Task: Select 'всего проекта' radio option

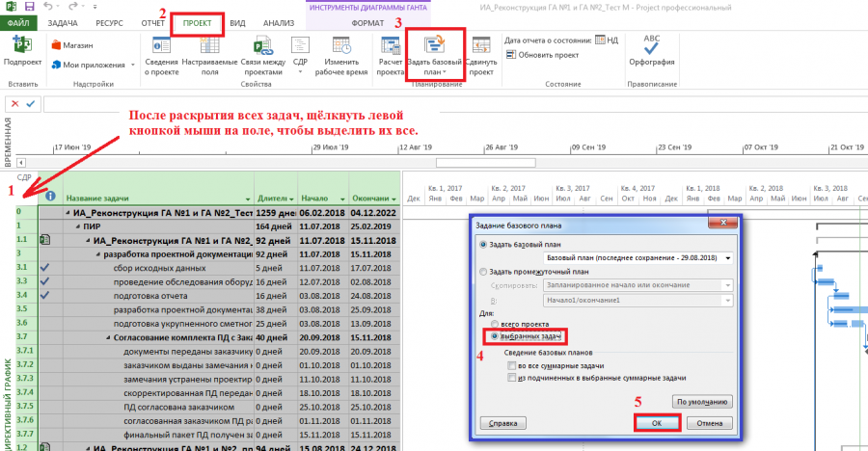Action: click(x=495, y=324)
